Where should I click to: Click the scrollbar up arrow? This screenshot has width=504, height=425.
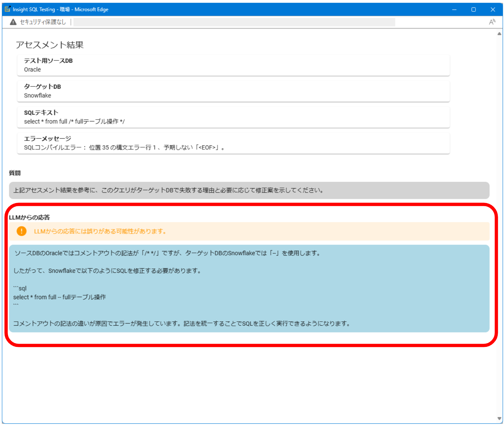(499, 34)
